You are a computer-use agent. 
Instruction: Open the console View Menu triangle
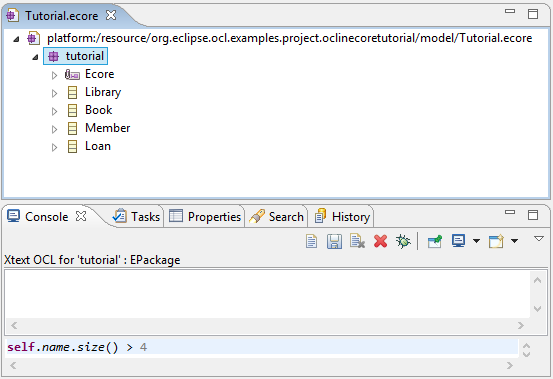pyautogui.click(x=539, y=239)
